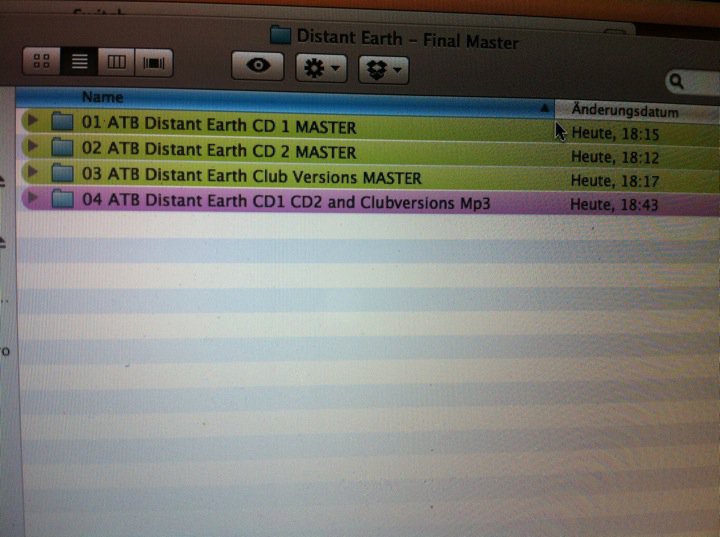
Task: Switch to icon grid view
Action: coord(42,62)
